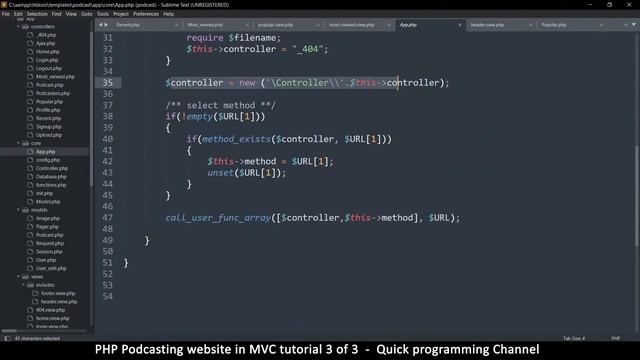
Task: Click the Database.php file icon
Action: pyautogui.click(x=30, y=177)
